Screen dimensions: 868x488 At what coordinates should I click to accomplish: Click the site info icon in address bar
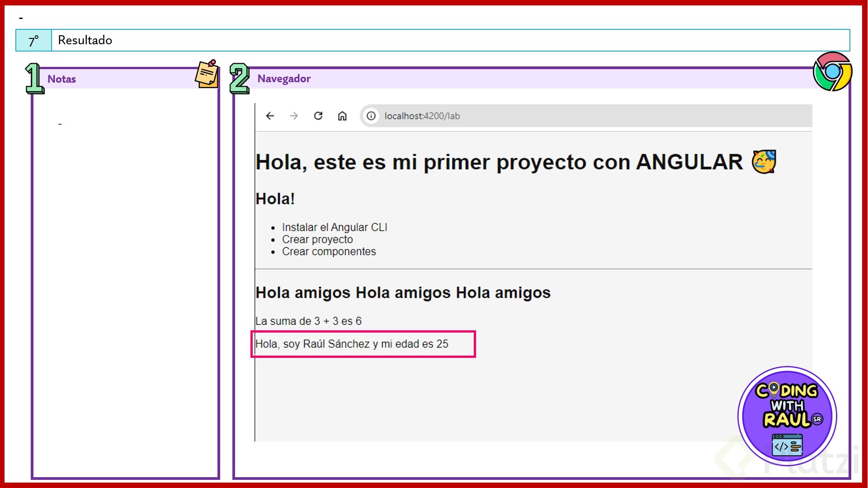tap(371, 116)
